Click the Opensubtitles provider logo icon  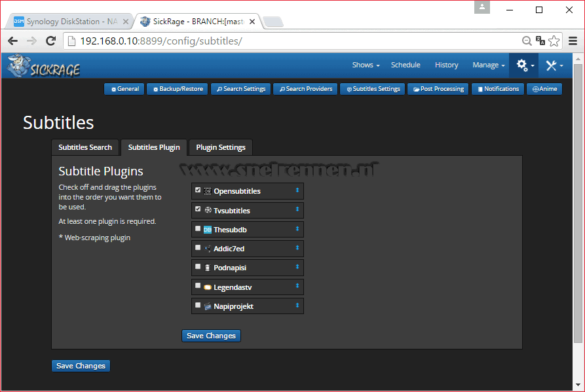click(x=208, y=191)
